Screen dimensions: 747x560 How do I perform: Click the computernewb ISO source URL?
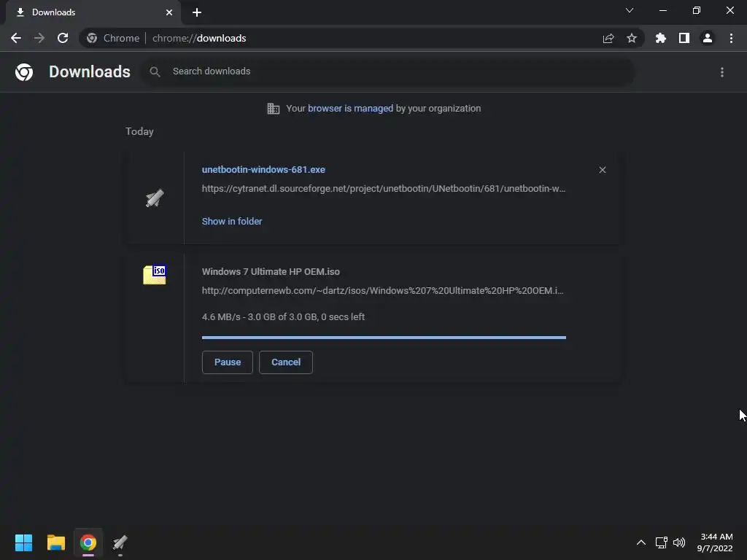tap(382, 290)
